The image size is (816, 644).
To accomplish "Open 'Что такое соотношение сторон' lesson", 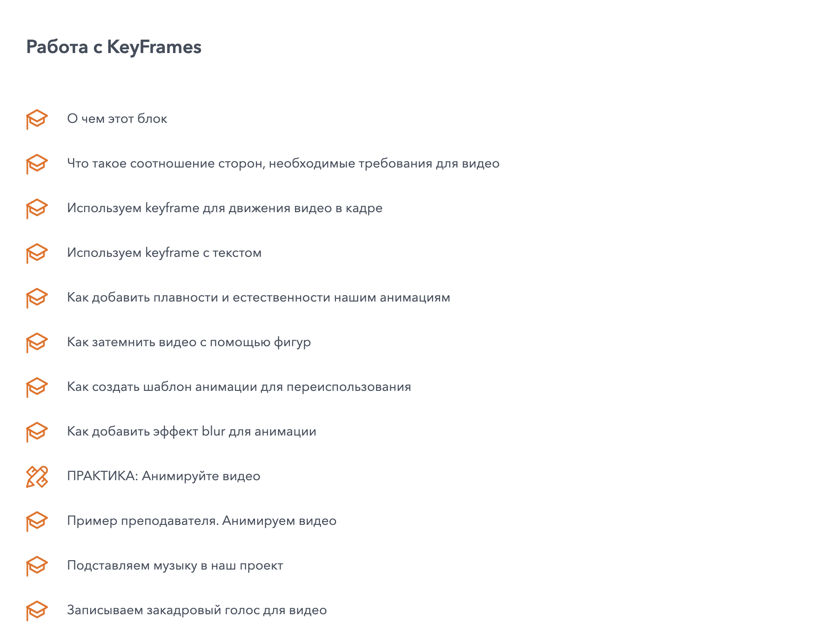I will 283,163.
